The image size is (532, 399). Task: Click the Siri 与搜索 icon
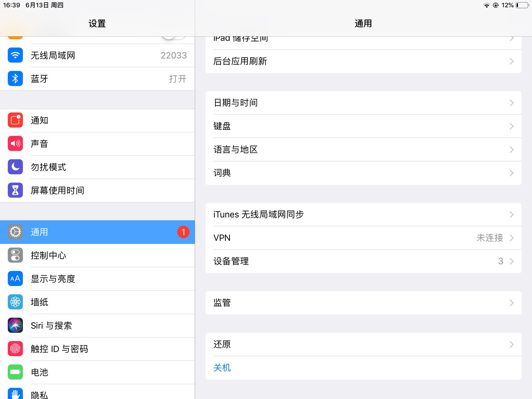pos(15,325)
